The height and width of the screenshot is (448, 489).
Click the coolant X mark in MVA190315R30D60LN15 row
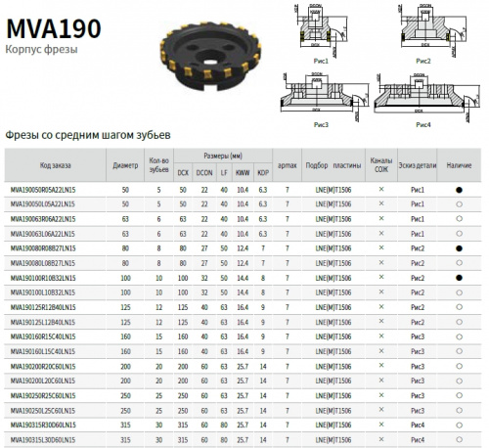381,425
